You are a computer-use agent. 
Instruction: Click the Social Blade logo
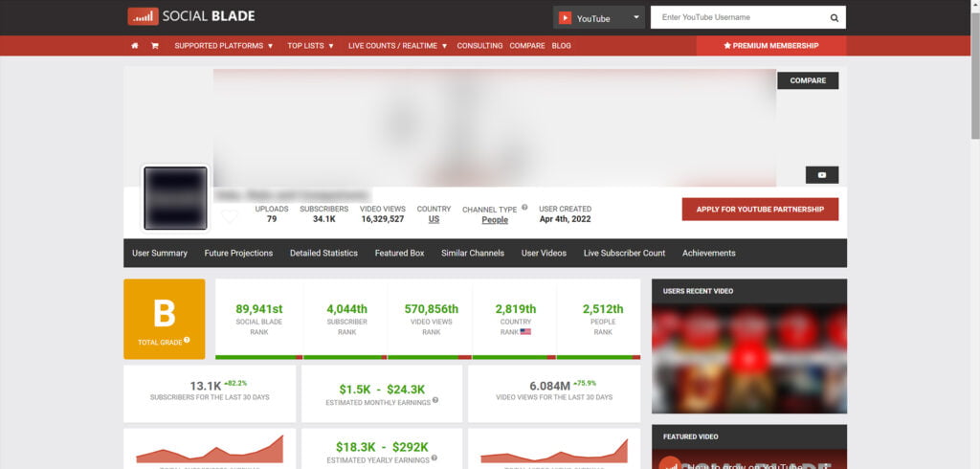click(x=191, y=16)
